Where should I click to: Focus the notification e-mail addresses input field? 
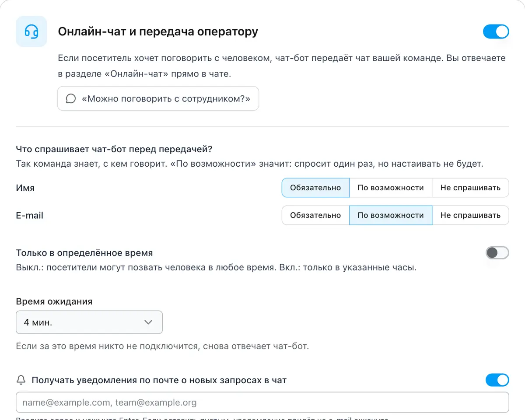tap(262, 402)
